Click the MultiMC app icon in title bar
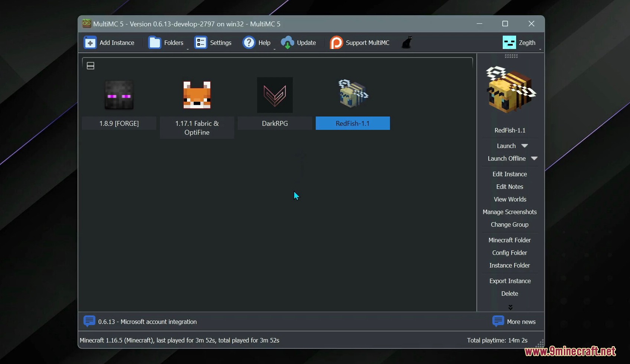Screen dimensions: 630x364 pos(87,23)
